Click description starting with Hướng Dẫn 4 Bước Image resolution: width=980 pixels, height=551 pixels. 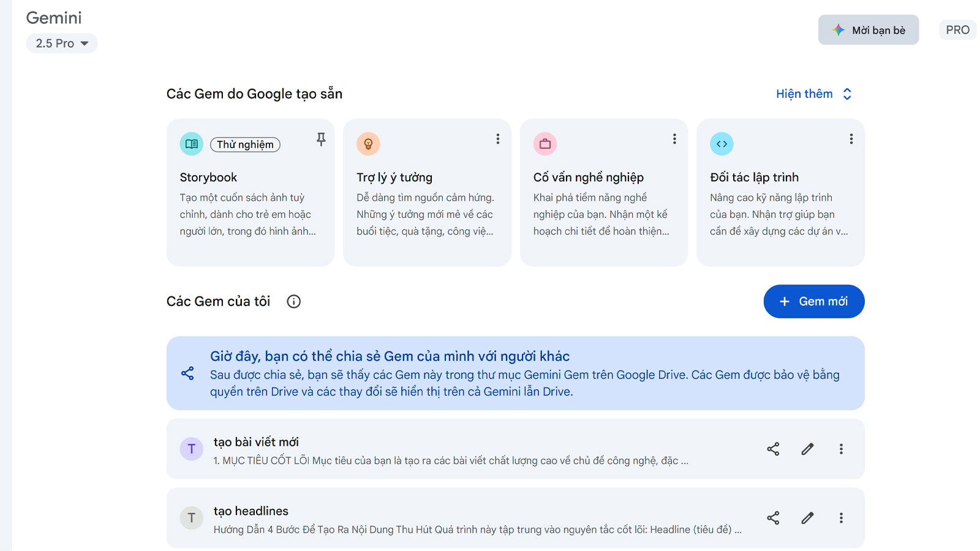[478, 530]
